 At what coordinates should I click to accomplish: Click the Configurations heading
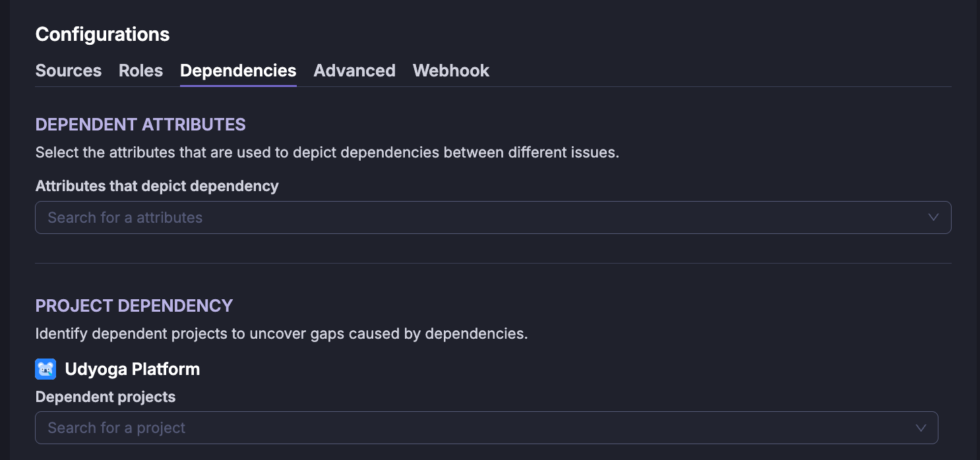(x=103, y=34)
